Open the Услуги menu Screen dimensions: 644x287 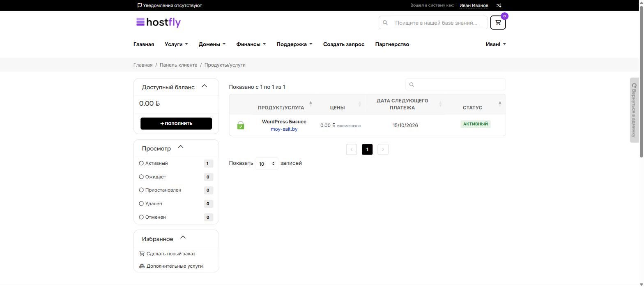(176, 44)
